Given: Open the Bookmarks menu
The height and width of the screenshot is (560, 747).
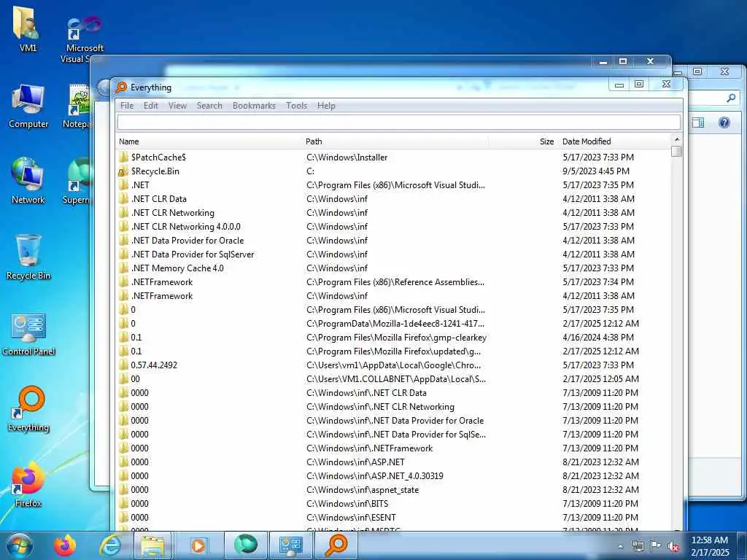Looking at the screenshot, I should click(254, 106).
